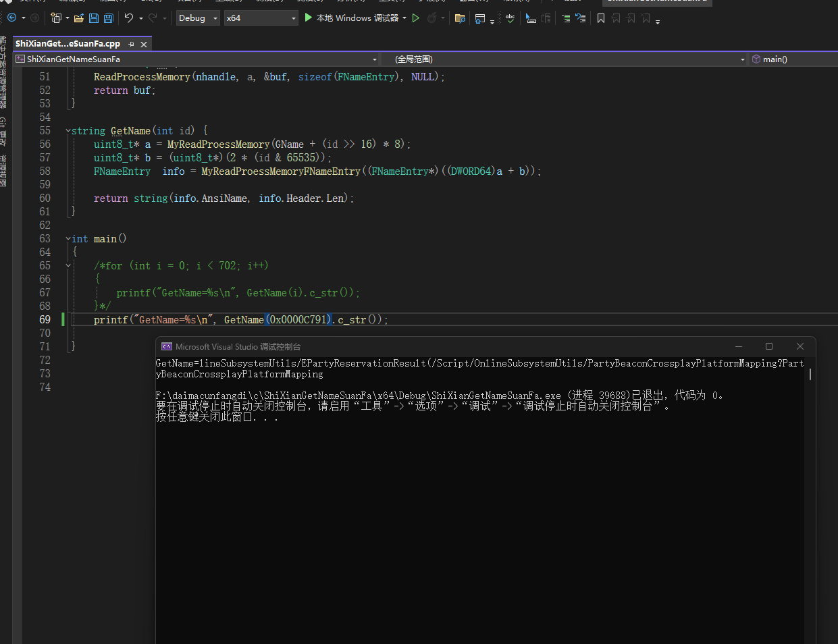Click the window with home icon

click(x=480, y=18)
